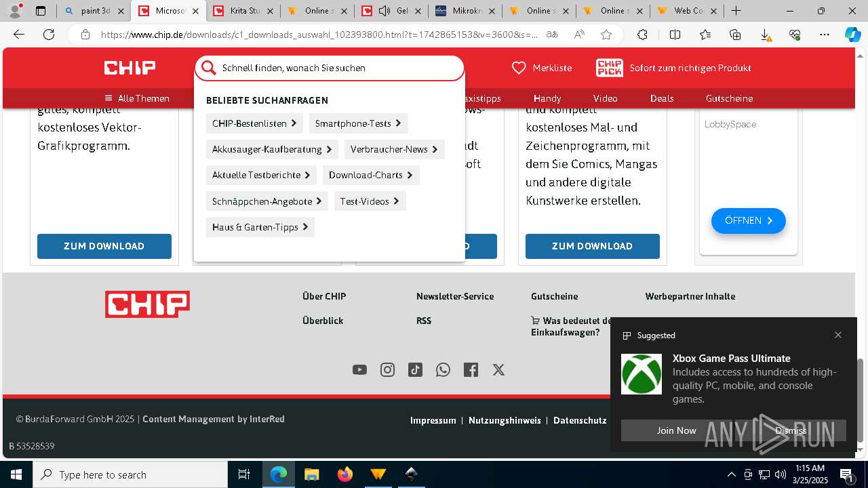Open CHIP-Bestenlisten suggestion
Screen dimensions: 868x488
click(254, 123)
